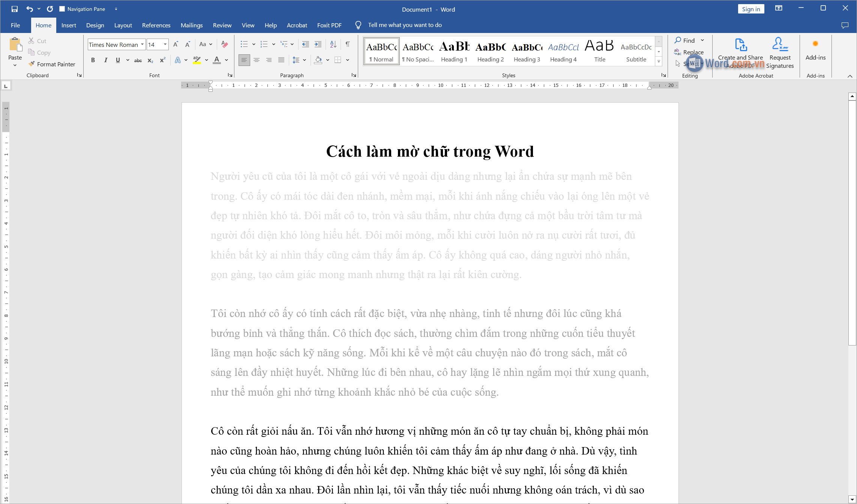
Task: Click the vertical scrollbar thumb
Action: click(852, 223)
